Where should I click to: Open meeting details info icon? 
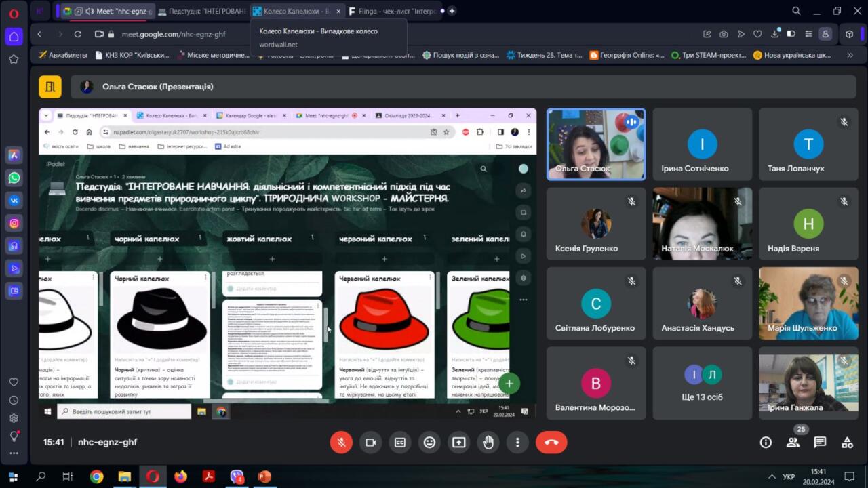[x=766, y=443]
